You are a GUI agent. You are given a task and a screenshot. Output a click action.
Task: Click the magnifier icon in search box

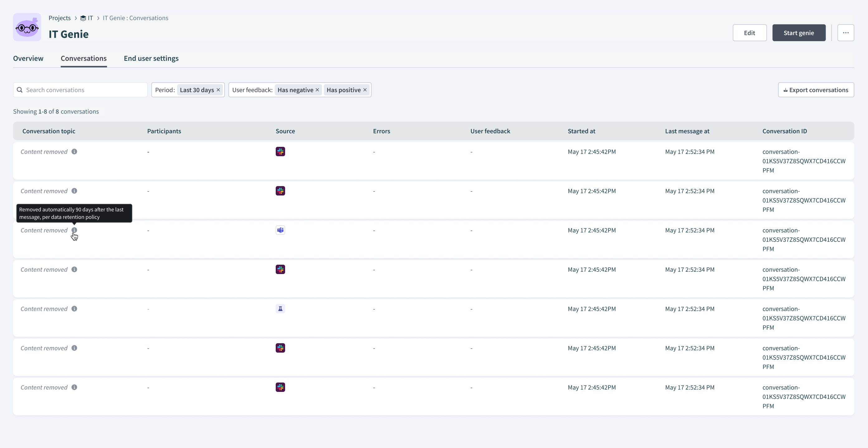(x=20, y=90)
